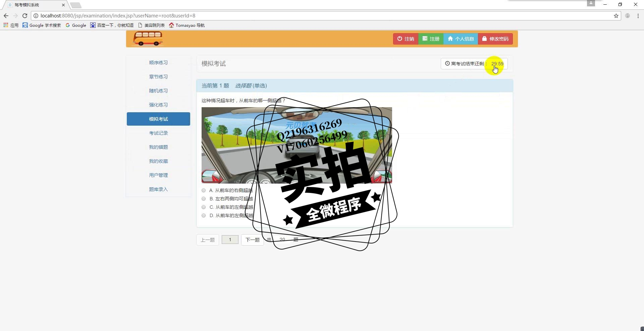644x331 pixels.
Task: Open 我的收藏 in the sidebar
Action: point(158,161)
